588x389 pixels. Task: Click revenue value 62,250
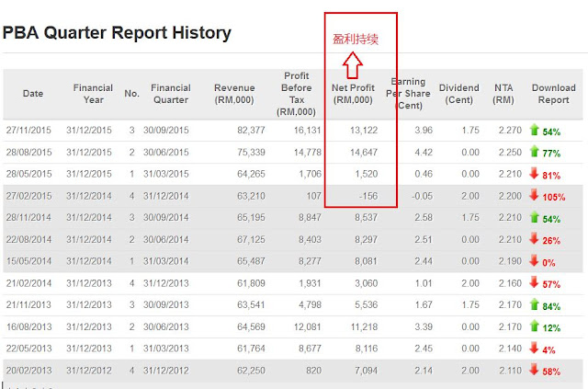click(x=251, y=371)
